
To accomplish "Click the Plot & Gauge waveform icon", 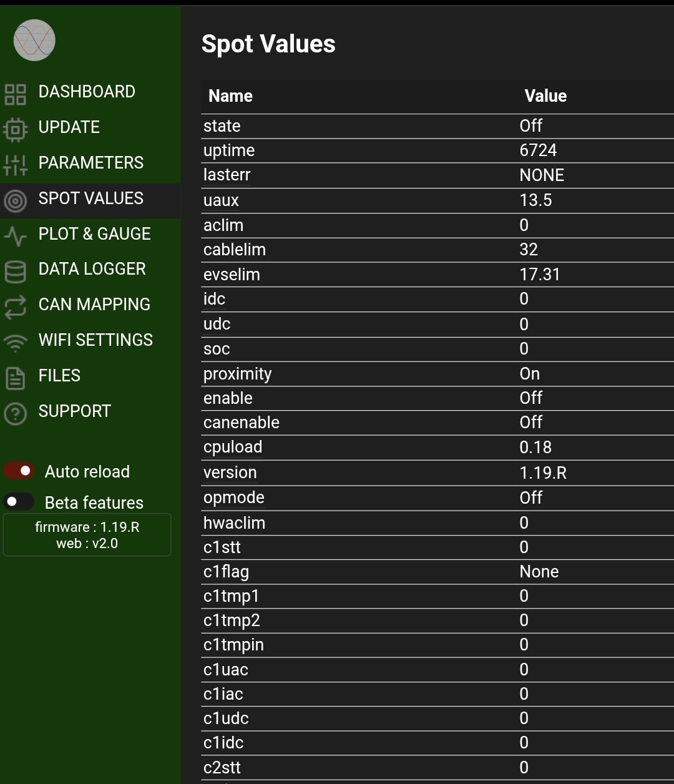I will [x=15, y=236].
